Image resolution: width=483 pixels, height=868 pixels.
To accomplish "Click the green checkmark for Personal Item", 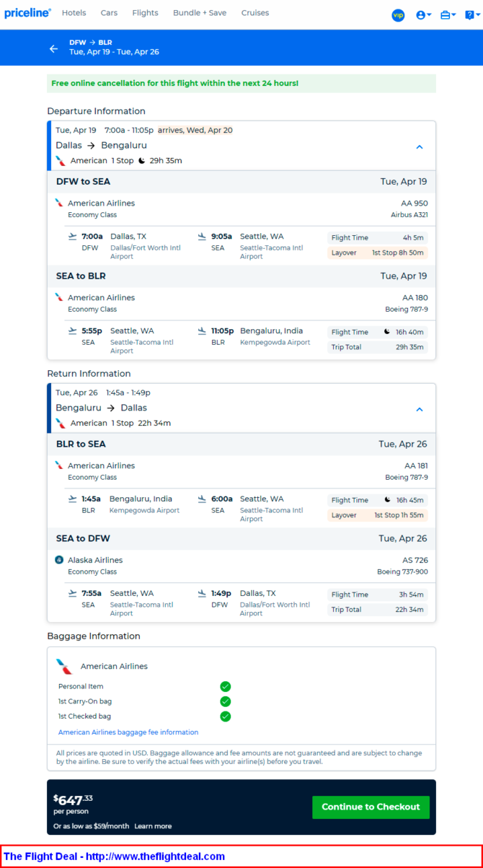I will [225, 686].
